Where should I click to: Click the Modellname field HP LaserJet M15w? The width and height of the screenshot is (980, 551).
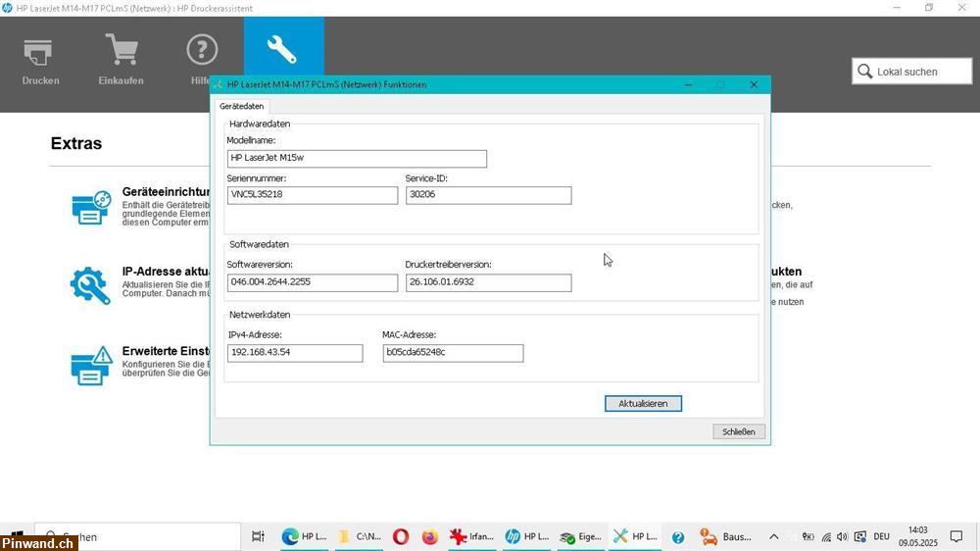[x=357, y=158]
